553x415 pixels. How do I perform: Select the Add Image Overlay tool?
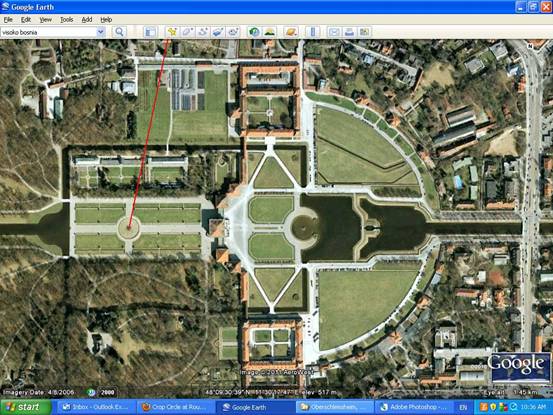(x=218, y=32)
